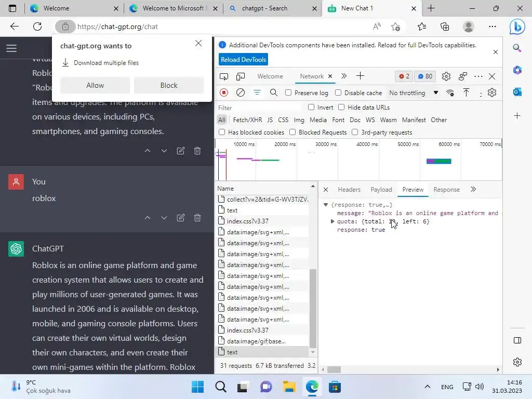Check the Invert filter checkbox
The image size is (532, 399).
coord(311,107)
